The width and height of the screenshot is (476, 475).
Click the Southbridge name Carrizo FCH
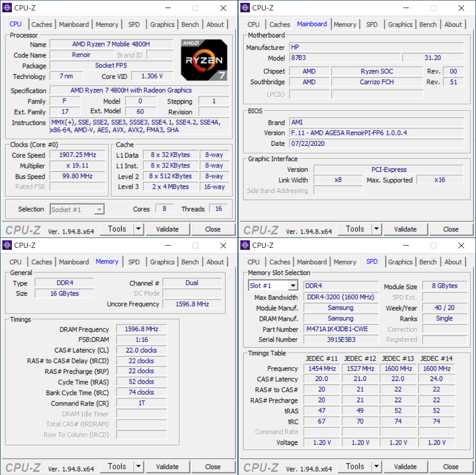[x=377, y=82]
